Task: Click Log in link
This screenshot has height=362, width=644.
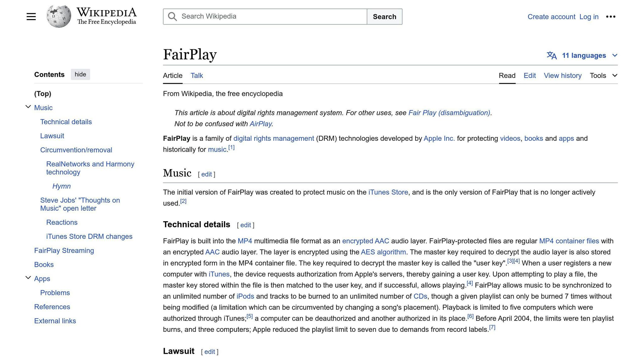Action: pos(589,17)
